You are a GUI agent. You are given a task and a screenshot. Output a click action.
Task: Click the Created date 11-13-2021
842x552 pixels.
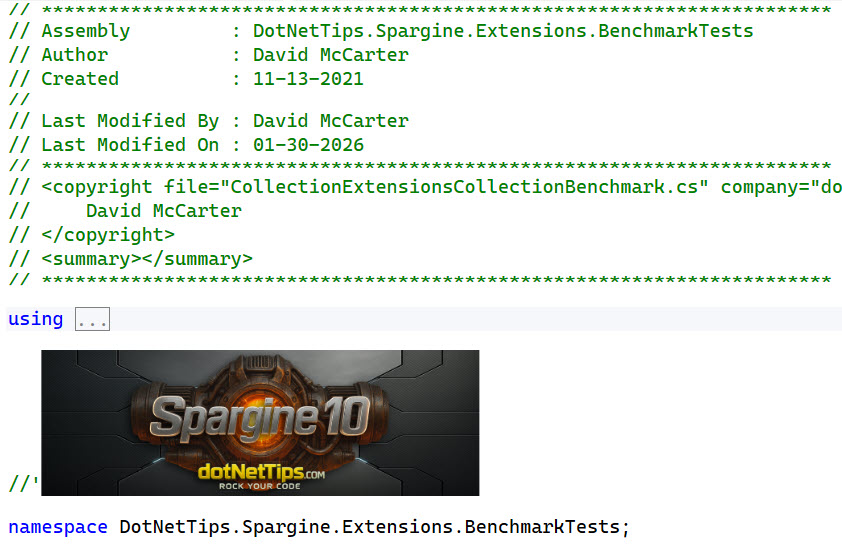pos(308,79)
